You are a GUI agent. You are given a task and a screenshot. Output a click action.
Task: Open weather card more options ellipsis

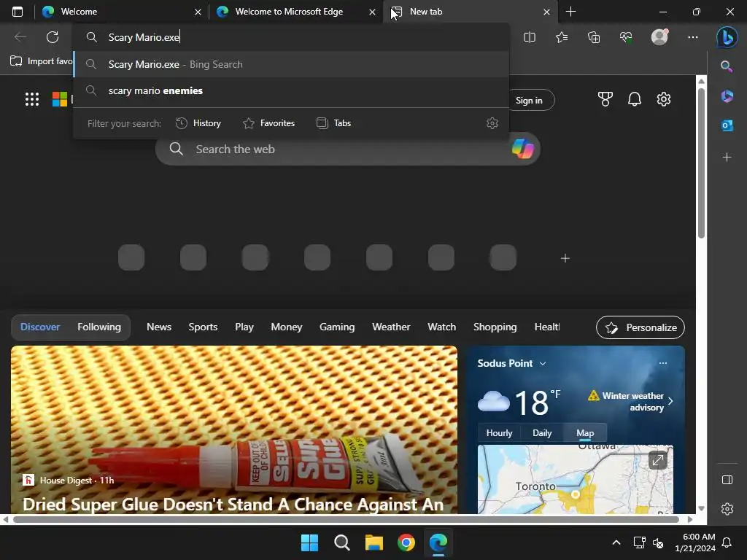pos(662,363)
